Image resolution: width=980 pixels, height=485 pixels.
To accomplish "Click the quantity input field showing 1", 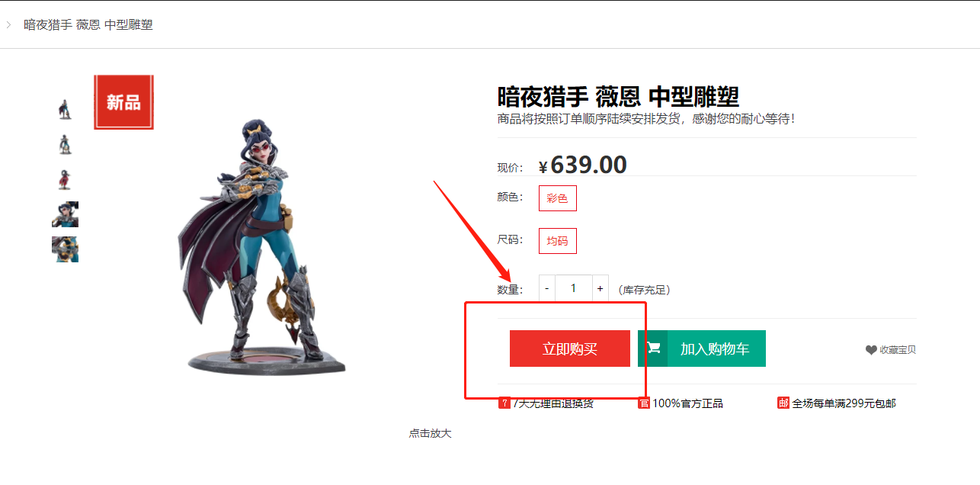I will pos(574,289).
